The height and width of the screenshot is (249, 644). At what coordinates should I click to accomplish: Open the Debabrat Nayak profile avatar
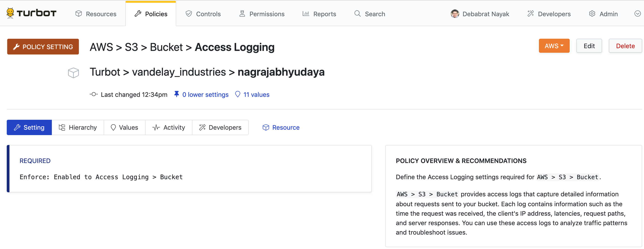pyautogui.click(x=455, y=14)
